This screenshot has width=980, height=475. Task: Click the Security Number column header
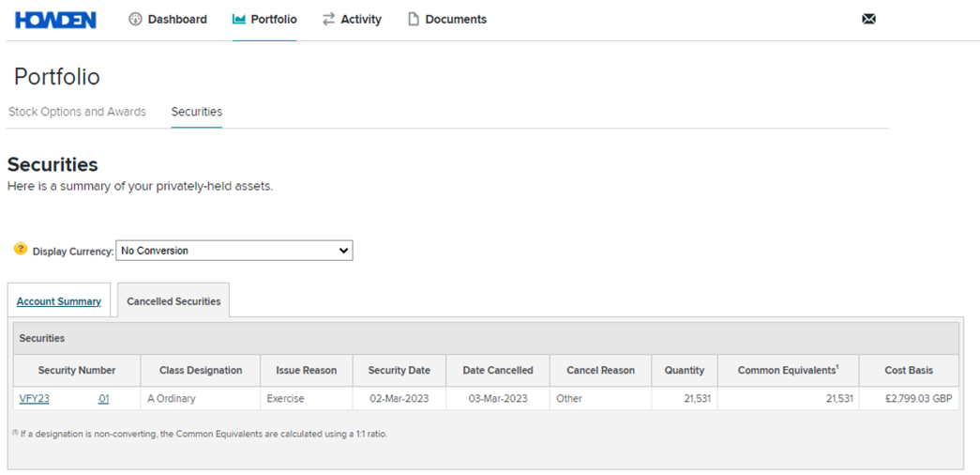[x=77, y=371]
